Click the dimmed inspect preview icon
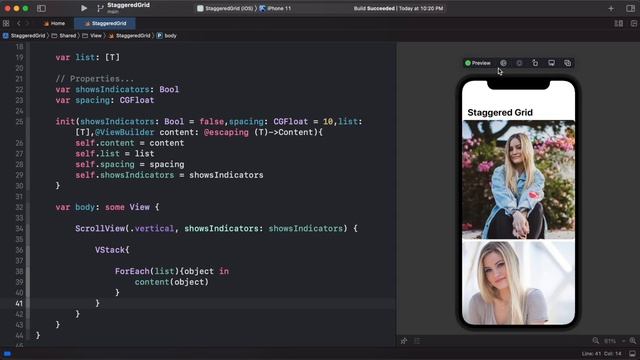640x360 pixels. (519, 63)
